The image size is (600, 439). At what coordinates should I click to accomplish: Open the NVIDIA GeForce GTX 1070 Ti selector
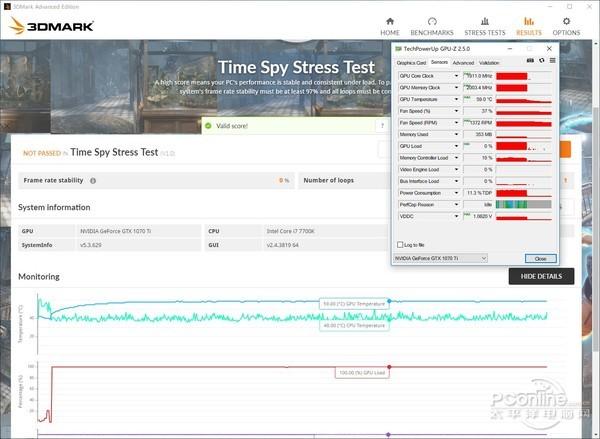pos(440,258)
